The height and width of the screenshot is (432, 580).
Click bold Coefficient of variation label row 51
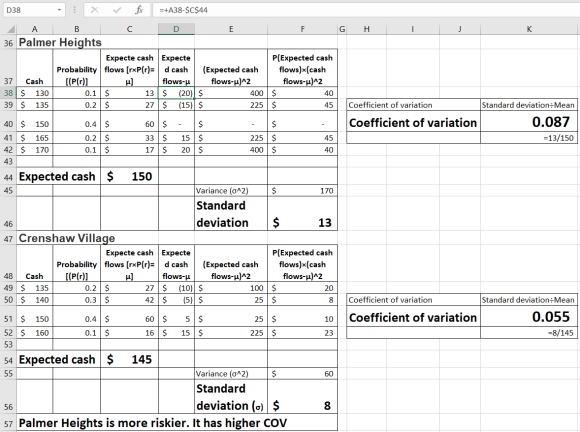coord(413,317)
